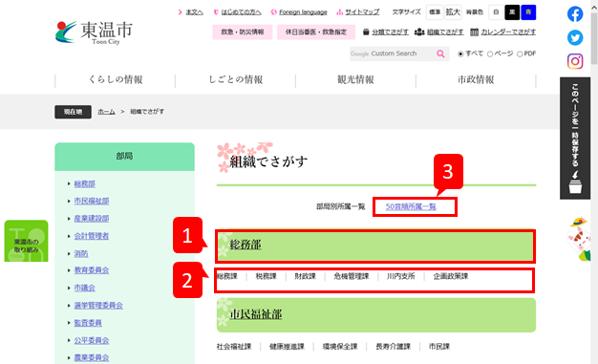
Task: Choose white background color
Action: 496,12
